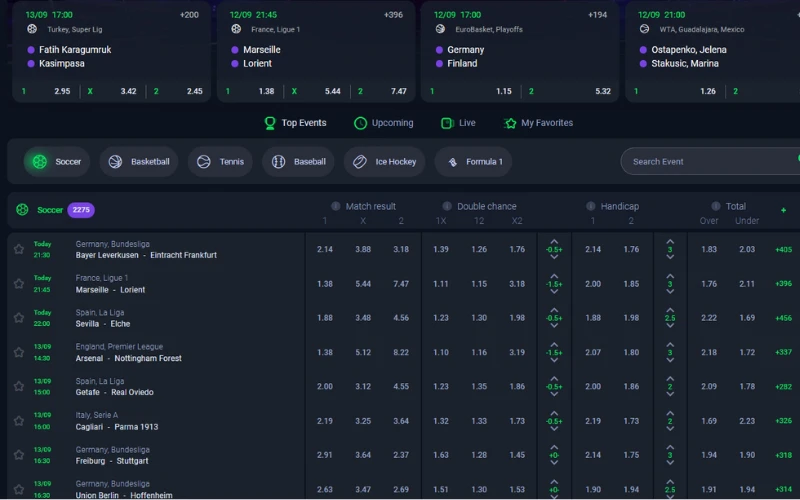Increase handicap for Marseille - Lorient row
The image size is (800, 500).
point(554,276)
